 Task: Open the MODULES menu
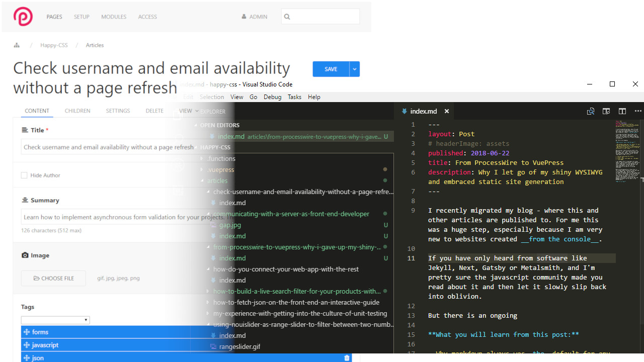114,17
